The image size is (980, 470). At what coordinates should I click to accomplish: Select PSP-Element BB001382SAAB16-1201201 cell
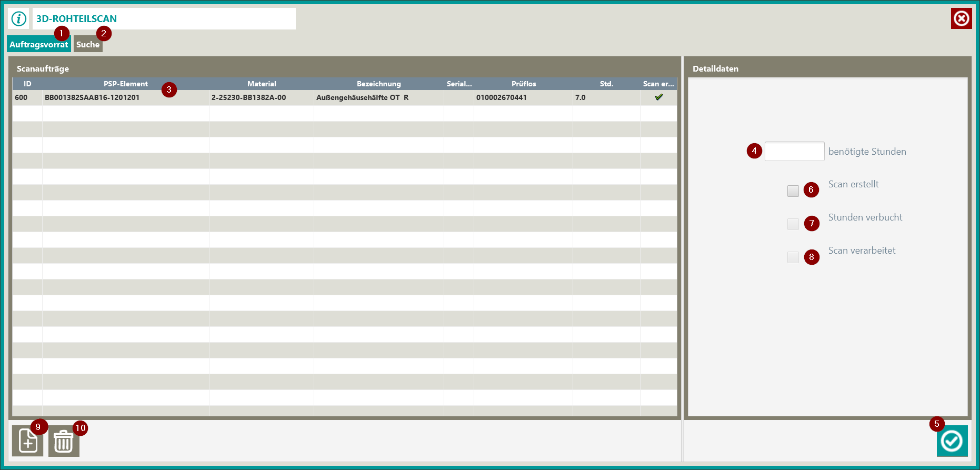click(92, 97)
